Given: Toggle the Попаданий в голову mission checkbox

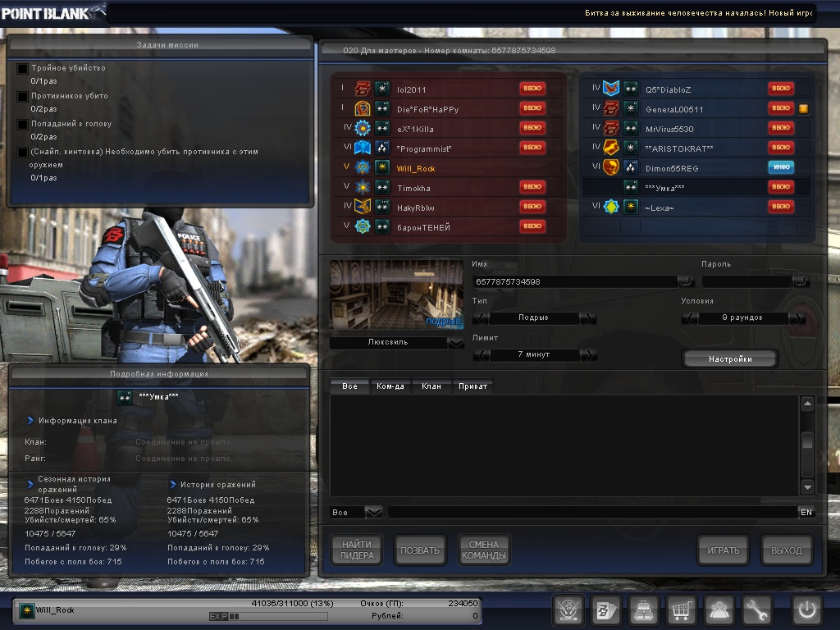Looking at the screenshot, I should click(22, 125).
